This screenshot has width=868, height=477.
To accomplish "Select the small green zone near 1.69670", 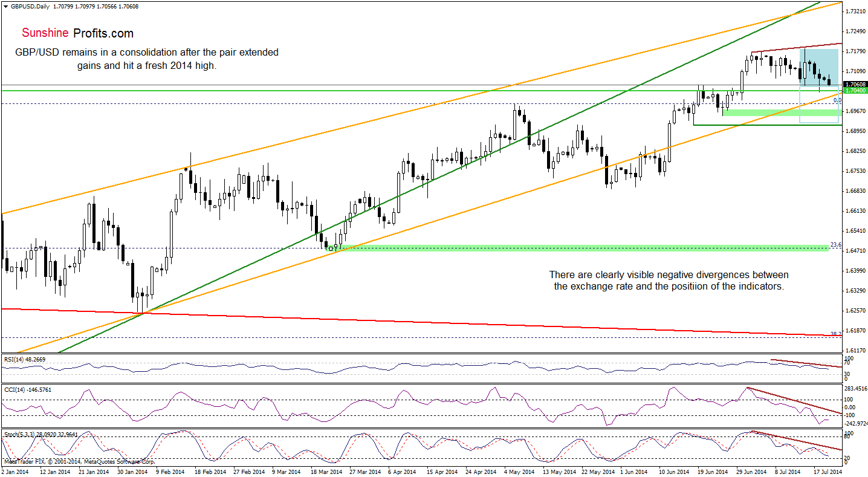I will point(782,112).
